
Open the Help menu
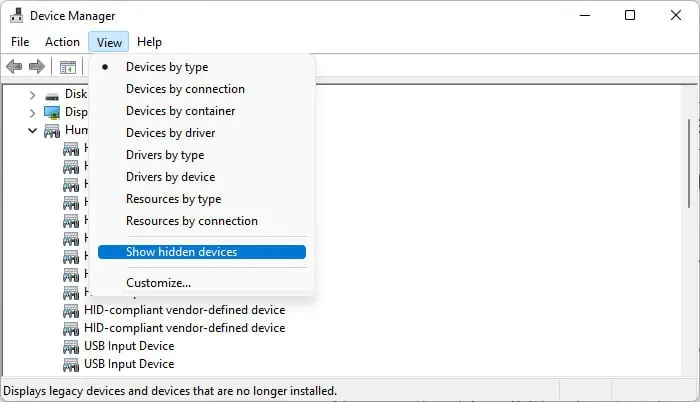click(149, 42)
